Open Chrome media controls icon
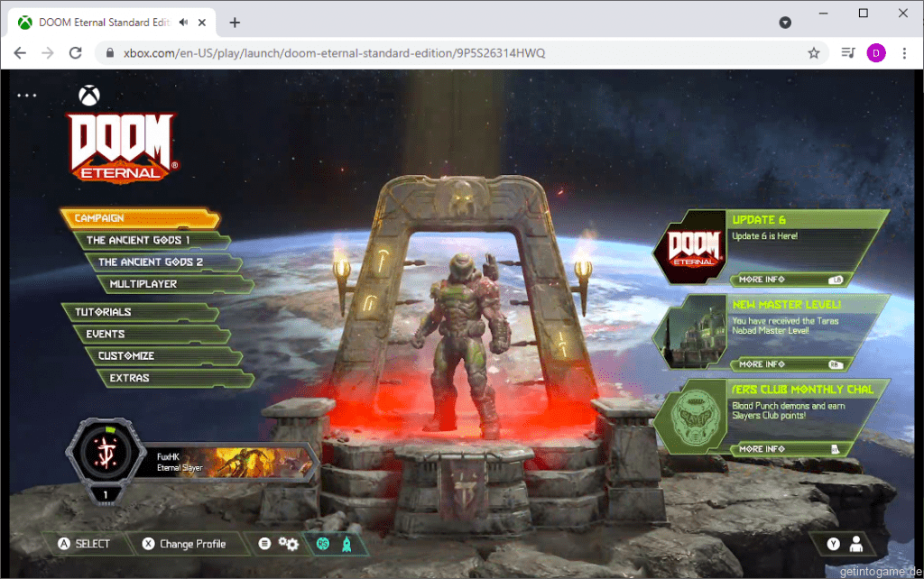The height and width of the screenshot is (579, 924). [847, 53]
